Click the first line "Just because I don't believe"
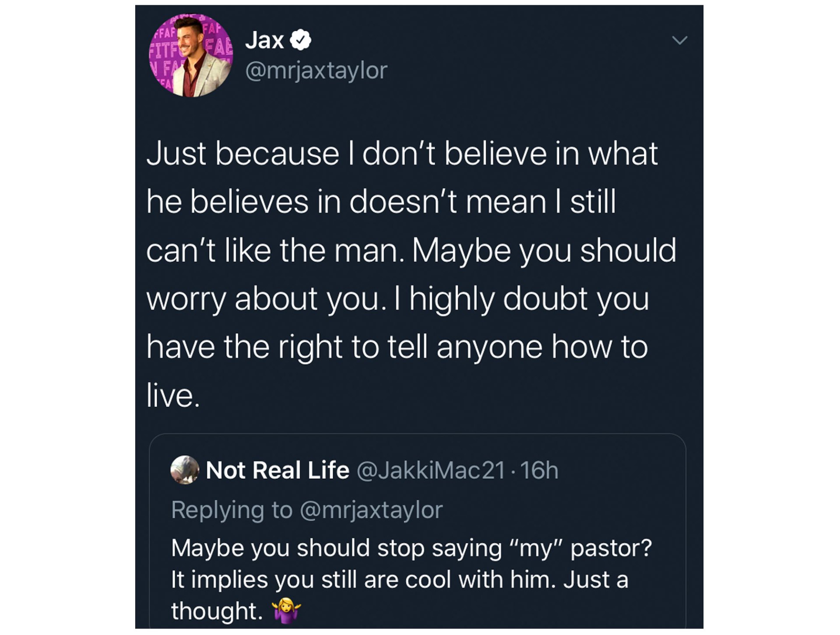 pos(402,154)
